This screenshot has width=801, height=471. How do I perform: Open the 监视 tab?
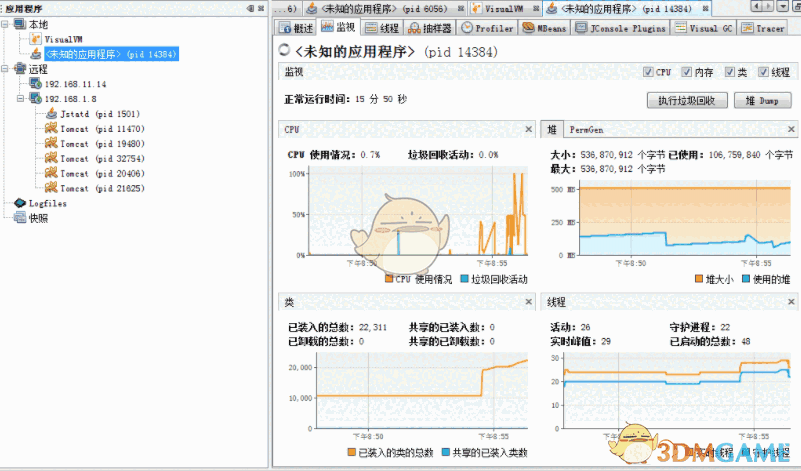click(x=338, y=27)
